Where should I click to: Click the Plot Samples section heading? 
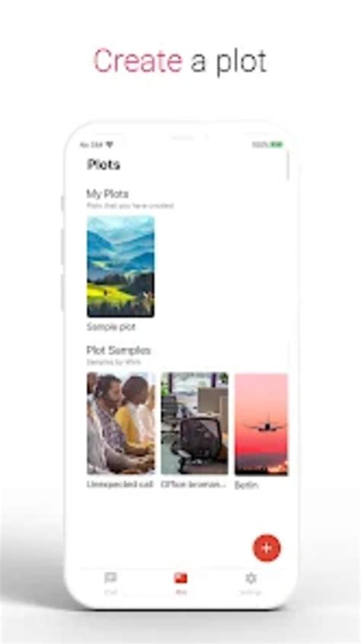click(x=119, y=350)
